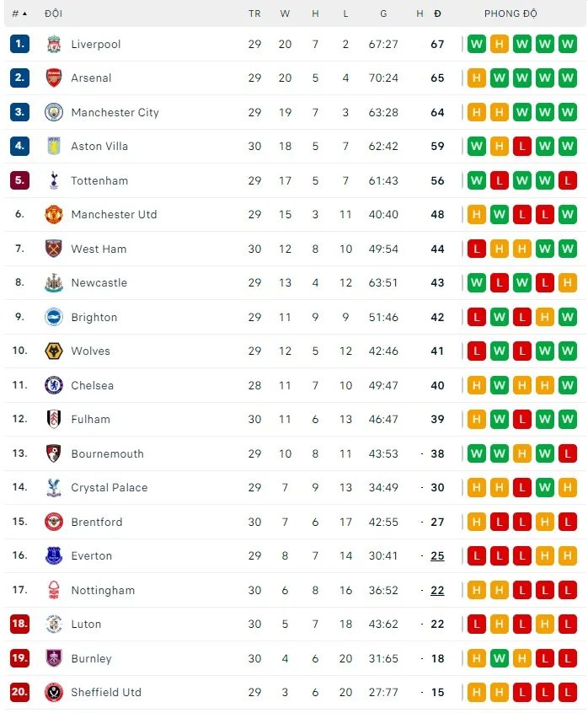This screenshot has height=713, width=588.
Task: Click Everton's underlined 25 points value
Action: 437,555
